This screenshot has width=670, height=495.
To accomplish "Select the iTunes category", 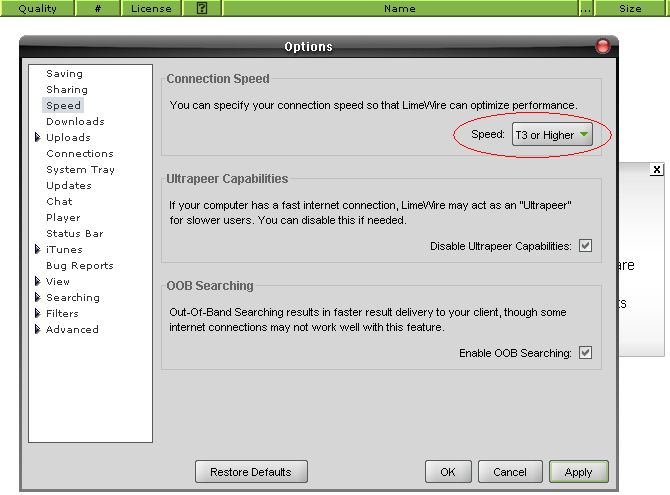I will (x=64, y=250).
